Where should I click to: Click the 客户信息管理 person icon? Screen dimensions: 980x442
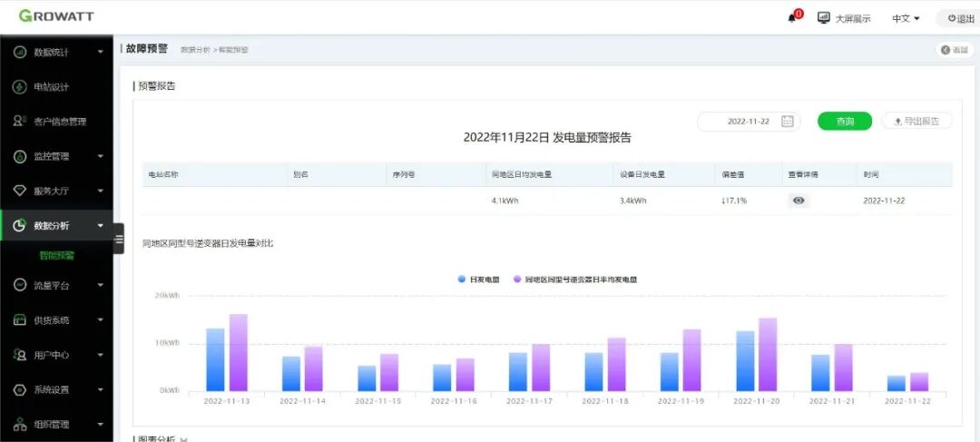(19, 122)
